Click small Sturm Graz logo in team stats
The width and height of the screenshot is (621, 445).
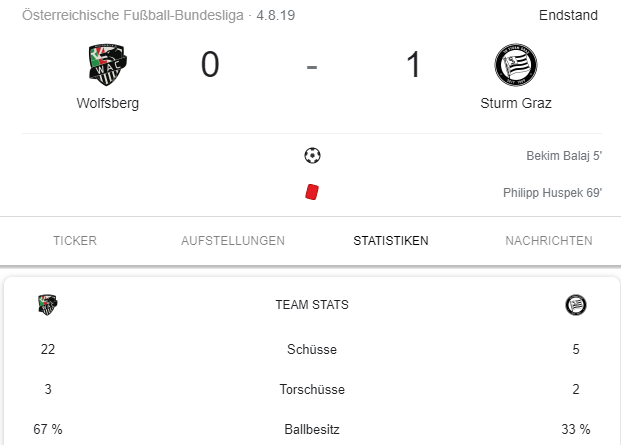(x=576, y=305)
